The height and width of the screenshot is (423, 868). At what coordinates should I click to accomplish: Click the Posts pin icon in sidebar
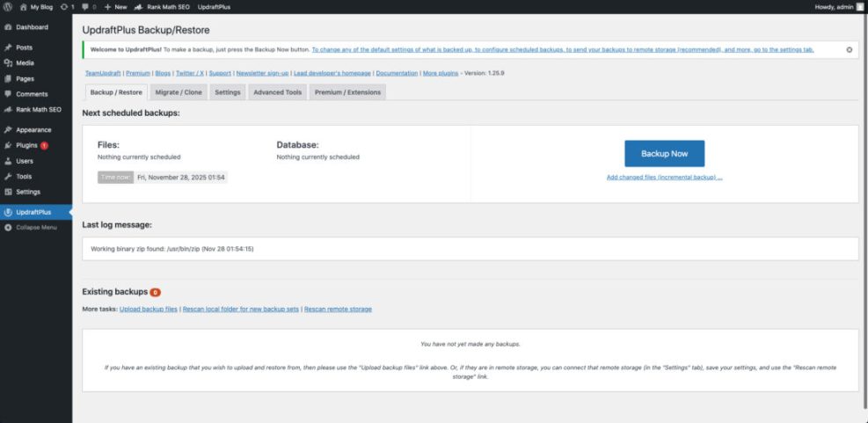[x=8, y=47]
